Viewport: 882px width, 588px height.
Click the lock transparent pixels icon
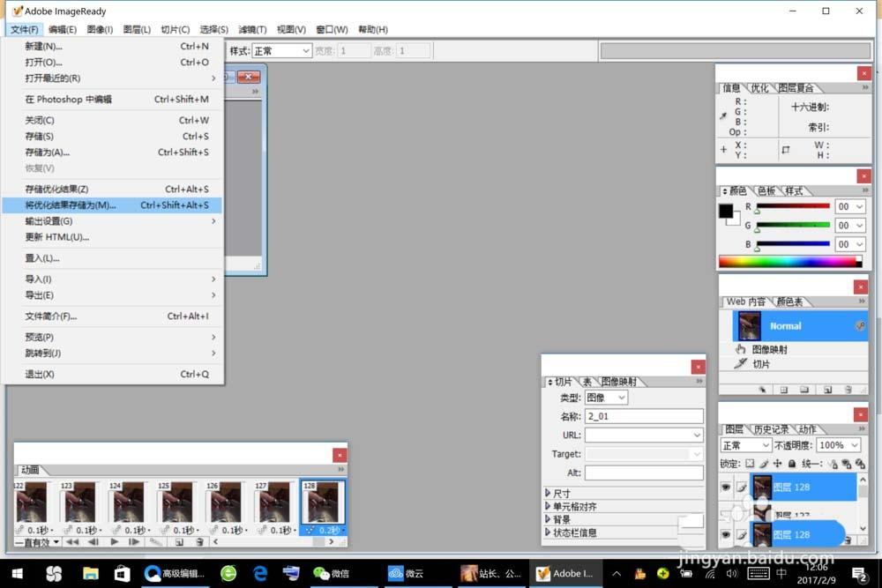750,464
